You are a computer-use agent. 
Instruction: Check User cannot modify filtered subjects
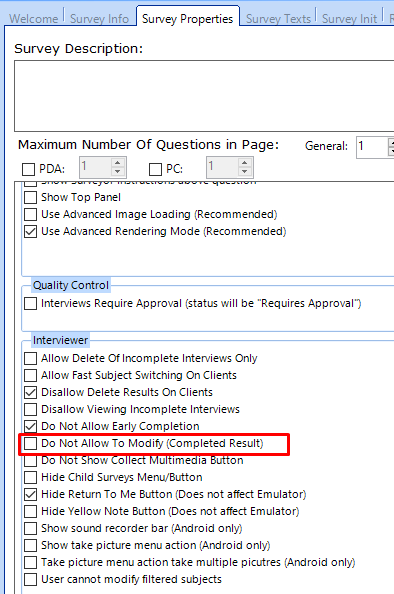pos(31,580)
